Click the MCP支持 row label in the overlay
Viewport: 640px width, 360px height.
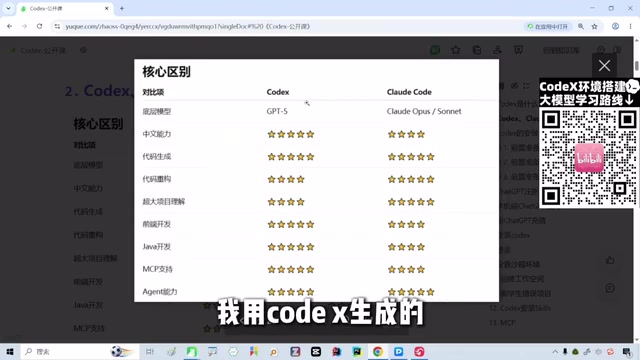tap(158, 269)
